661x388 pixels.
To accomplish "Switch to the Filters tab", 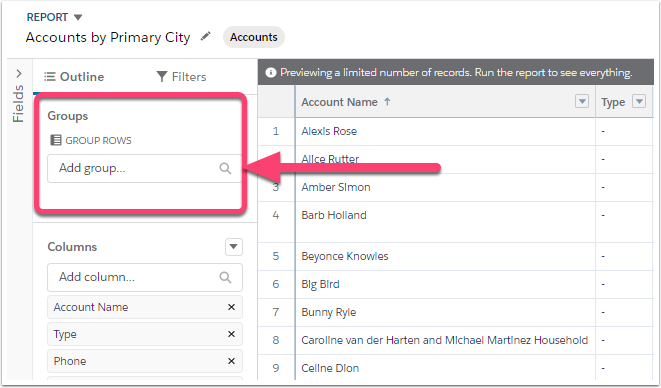I will [x=181, y=77].
